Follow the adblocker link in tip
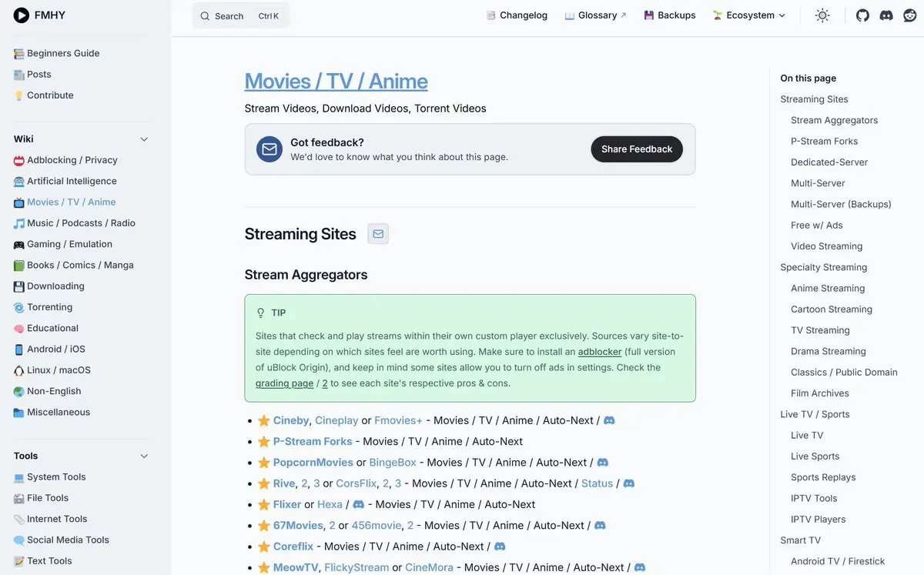924x575 pixels. [600, 352]
